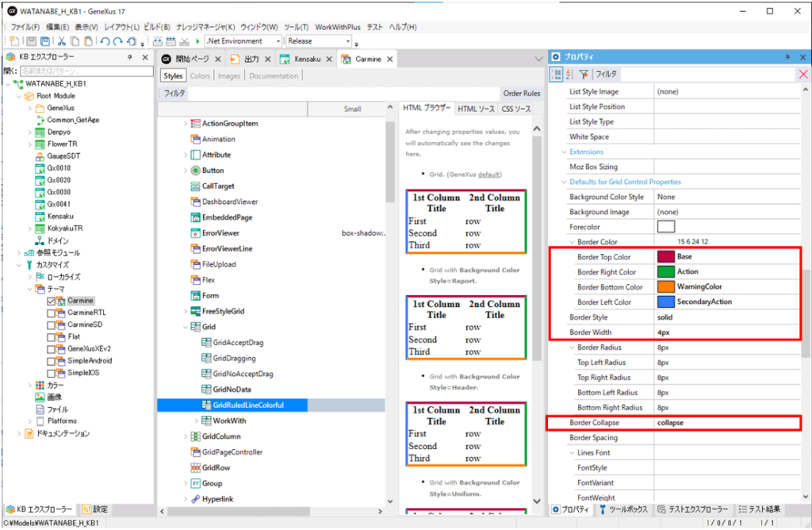Close the KB Explorer panel
Screen dimensions: 812x530
point(145,57)
